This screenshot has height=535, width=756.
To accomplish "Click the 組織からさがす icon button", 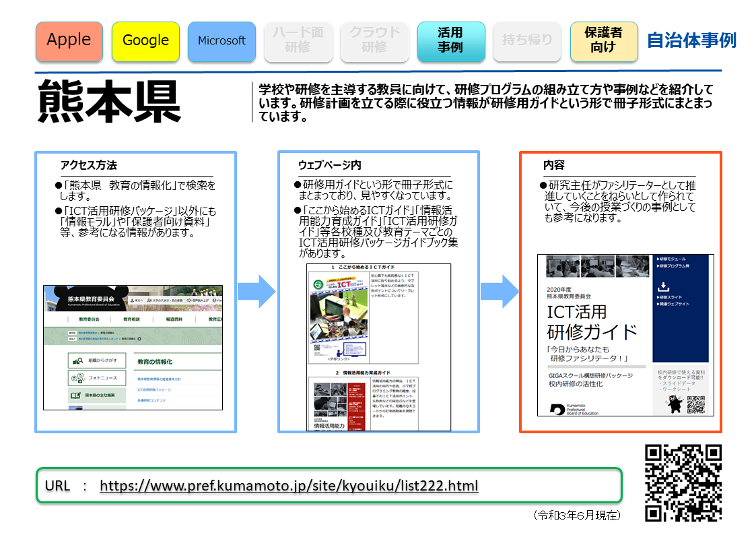I will tap(97, 360).
